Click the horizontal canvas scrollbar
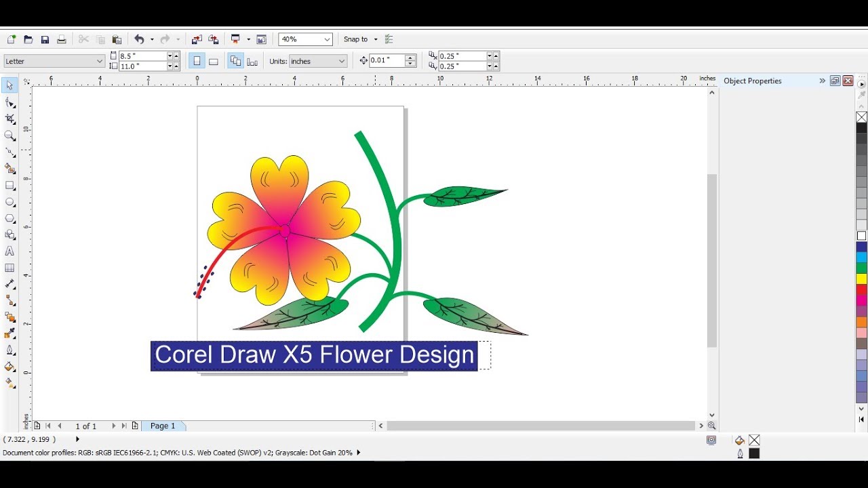The image size is (868, 488). (541, 426)
